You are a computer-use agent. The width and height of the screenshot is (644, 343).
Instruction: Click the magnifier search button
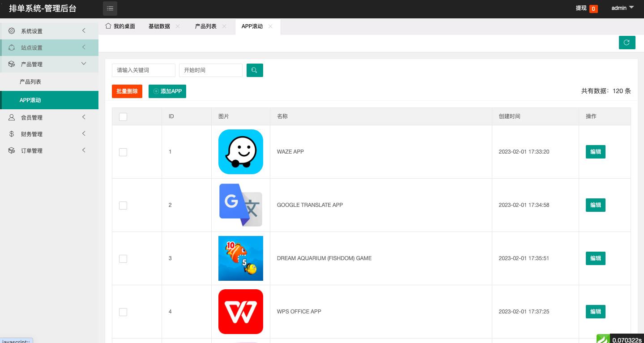pyautogui.click(x=255, y=70)
